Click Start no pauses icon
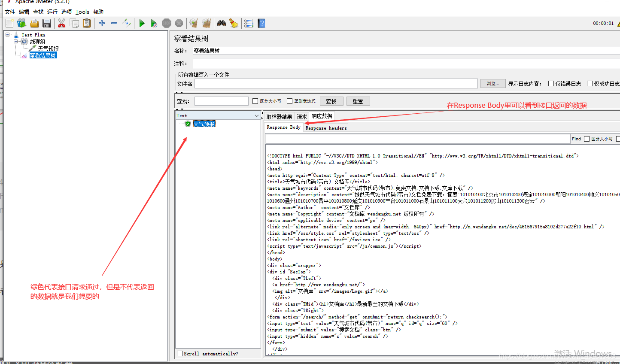 click(x=154, y=24)
